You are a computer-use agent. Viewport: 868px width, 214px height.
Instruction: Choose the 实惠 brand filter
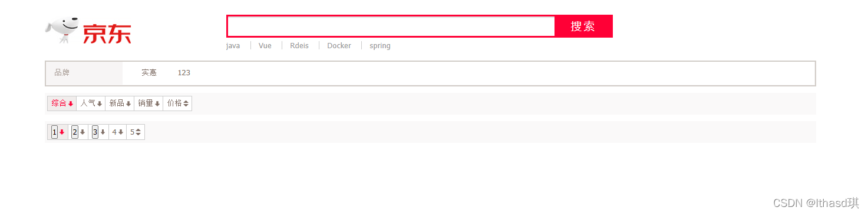click(149, 73)
